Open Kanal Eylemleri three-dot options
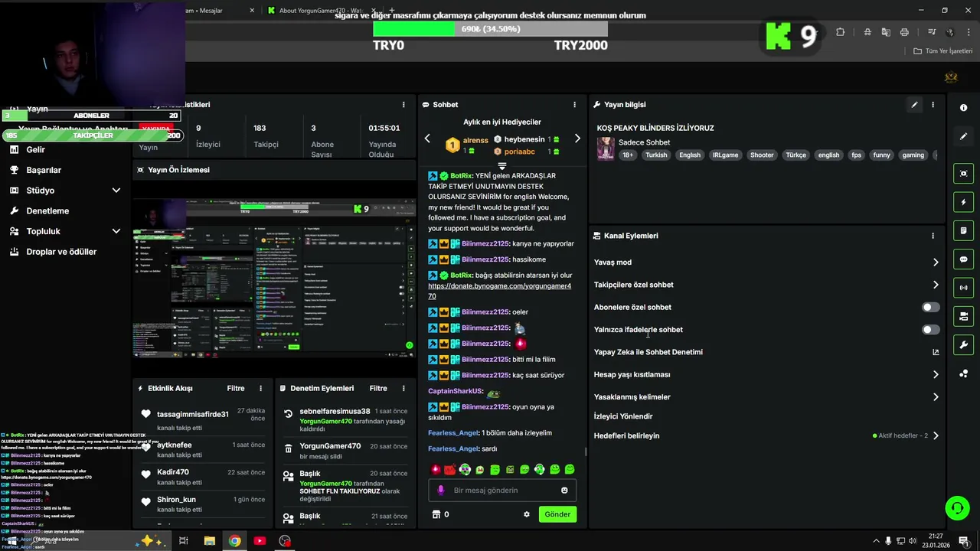Image resolution: width=980 pixels, height=551 pixels. 933,236
